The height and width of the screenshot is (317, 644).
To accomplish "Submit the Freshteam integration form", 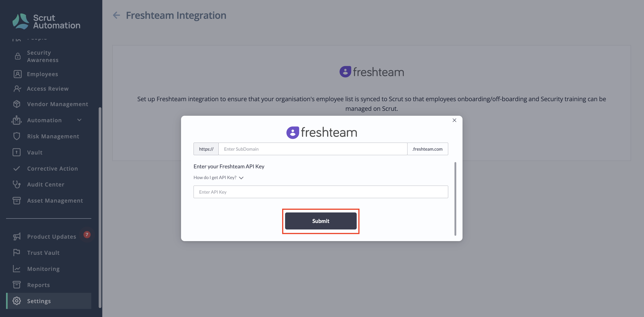I will [321, 221].
